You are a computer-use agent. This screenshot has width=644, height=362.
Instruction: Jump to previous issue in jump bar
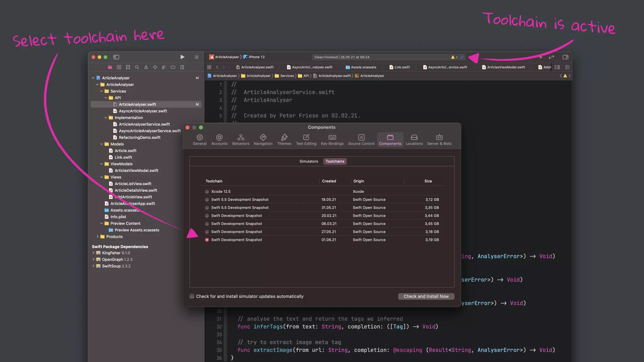[x=561, y=76]
